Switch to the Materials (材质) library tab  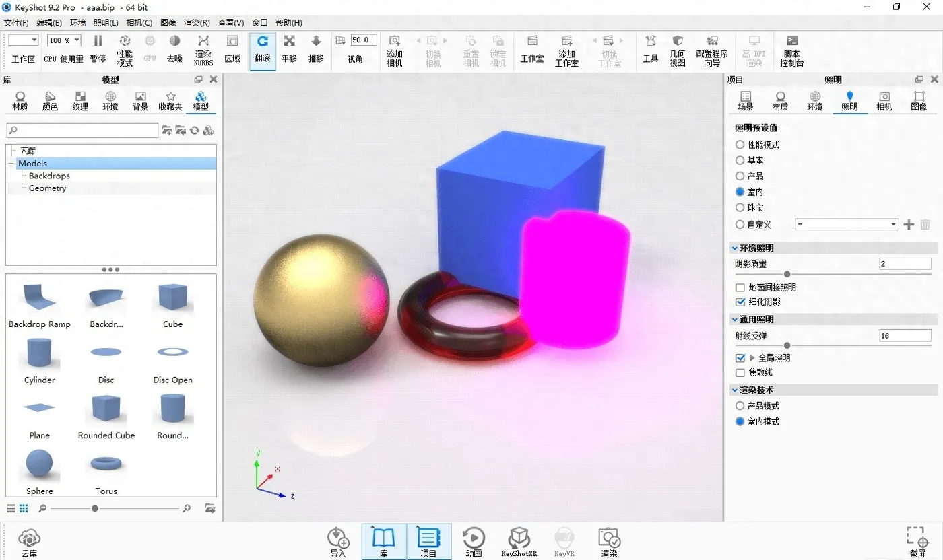tap(20, 101)
